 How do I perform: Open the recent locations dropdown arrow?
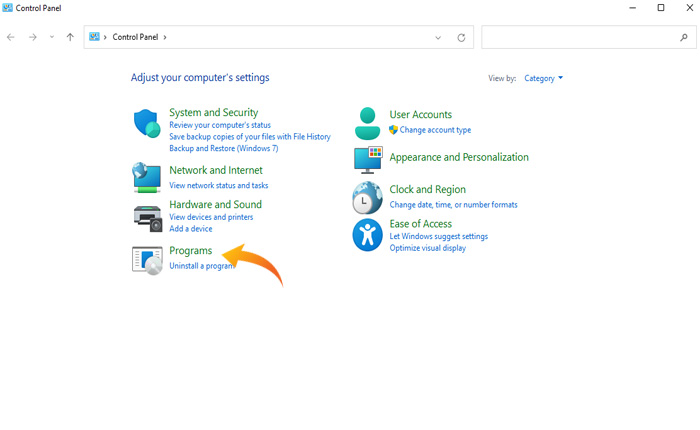pyautogui.click(x=52, y=37)
